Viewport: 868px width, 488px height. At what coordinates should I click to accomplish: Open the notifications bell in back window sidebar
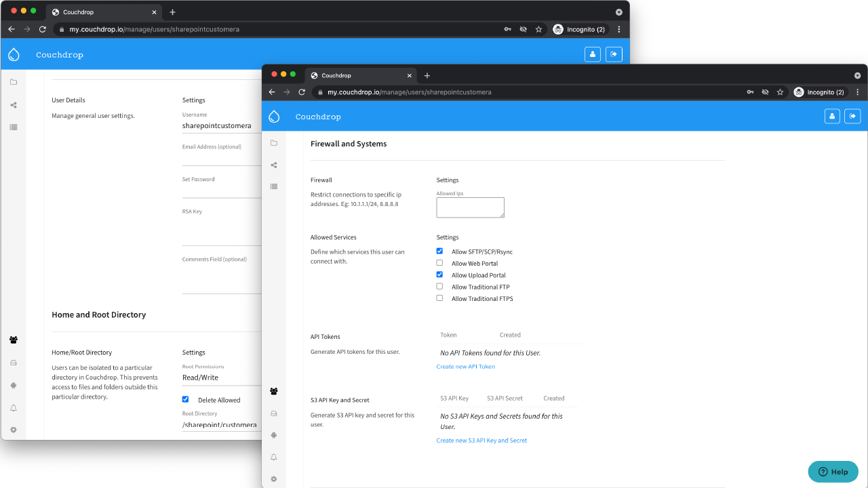point(14,408)
